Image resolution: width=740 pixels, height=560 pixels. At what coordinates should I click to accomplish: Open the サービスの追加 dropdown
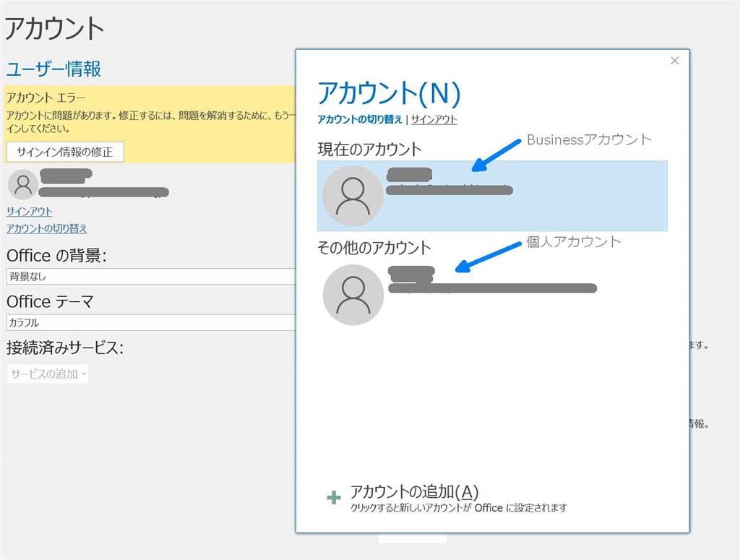[x=48, y=374]
